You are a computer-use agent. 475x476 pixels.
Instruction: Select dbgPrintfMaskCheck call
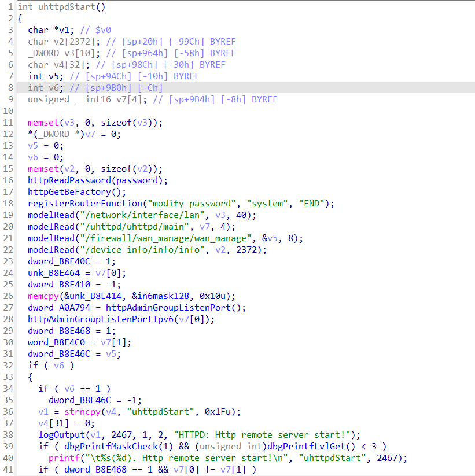coord(111,447)
